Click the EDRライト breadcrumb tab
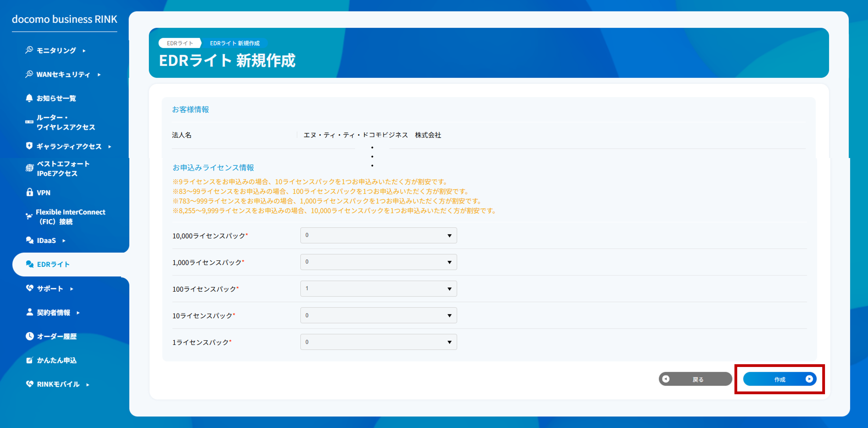The height and width of the screenshot is (428, 868). coord(180,43)
